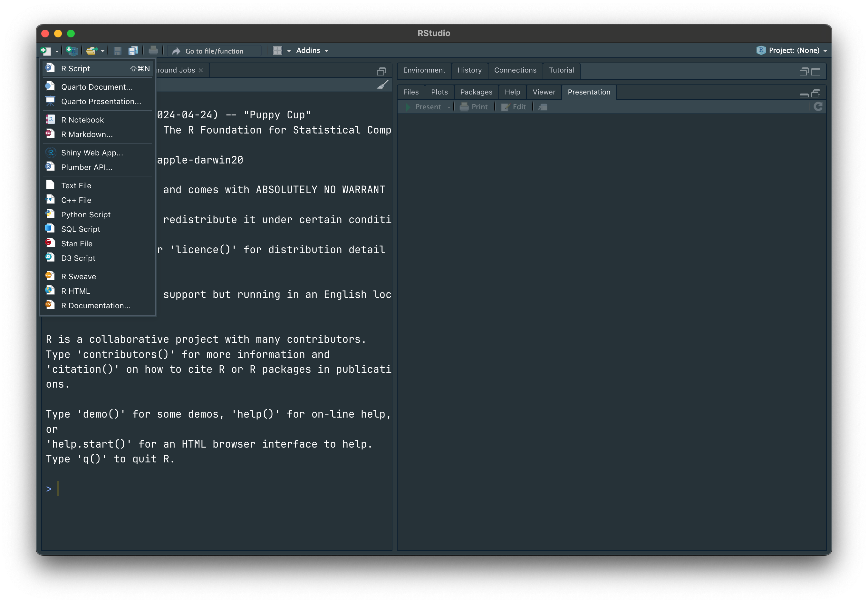
Task: Close the Background Jobs tab
Action: tap(201, 71)
